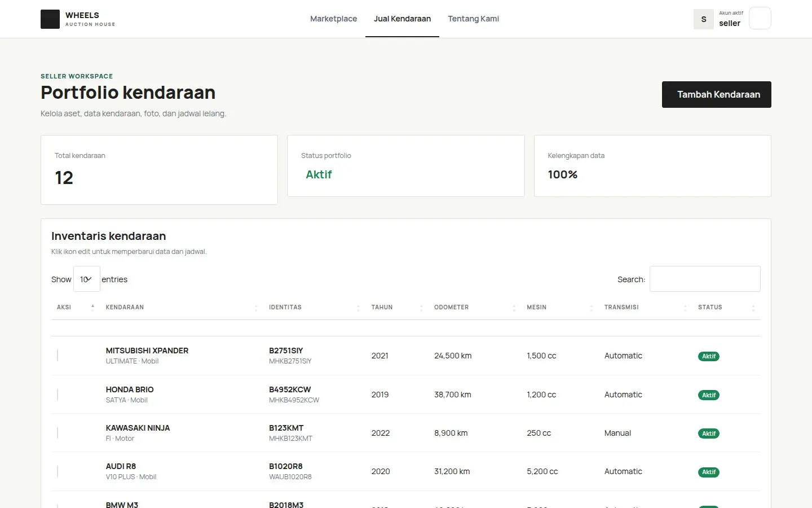
Task: Click the Aktif badge in the Audi R8 row
Action: point(709,472)
